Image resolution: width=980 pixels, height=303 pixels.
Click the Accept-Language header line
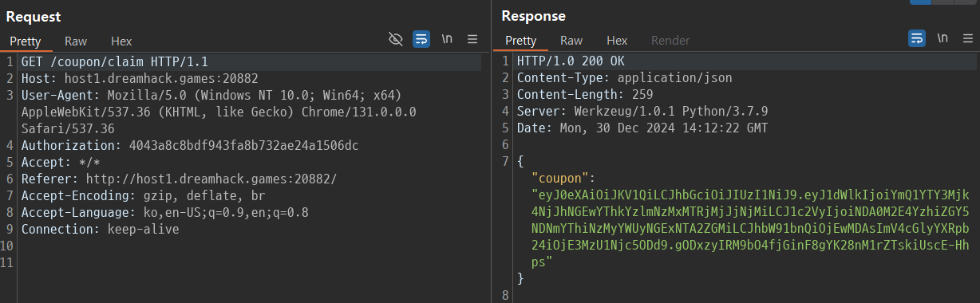coord(165,212)
